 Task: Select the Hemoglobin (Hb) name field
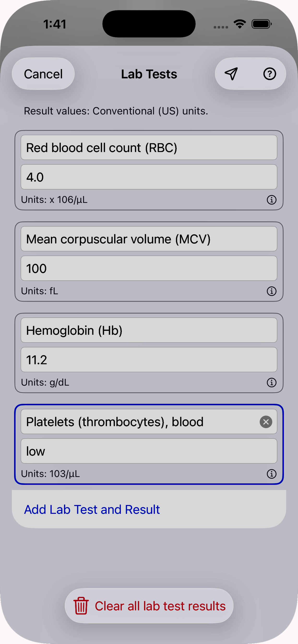pyautogui.click(x=149, y=330)
